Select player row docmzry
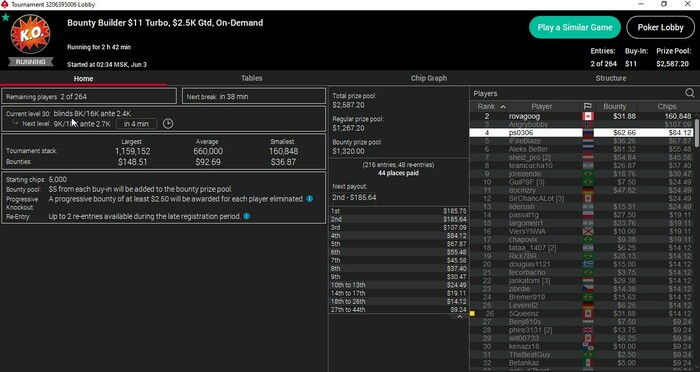The width and height of the screenshot is (700, 372). point(582,190)
